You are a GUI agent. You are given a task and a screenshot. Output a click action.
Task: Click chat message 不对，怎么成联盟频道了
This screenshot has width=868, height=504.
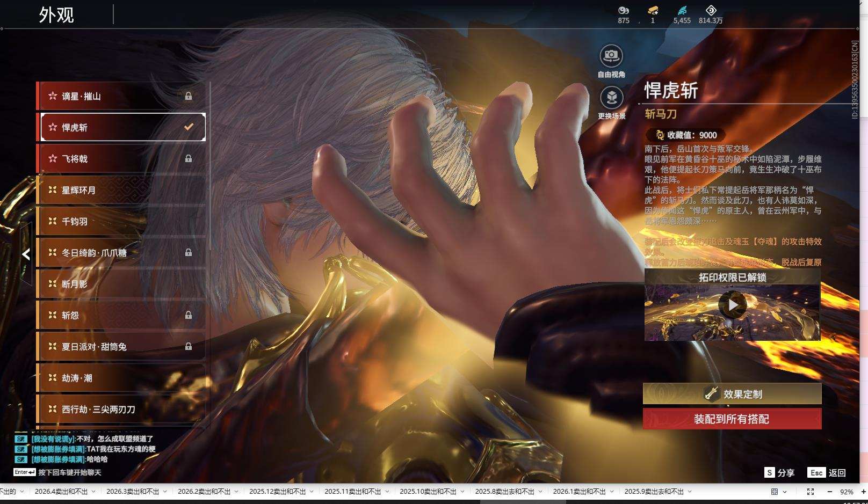click(115, 439)
